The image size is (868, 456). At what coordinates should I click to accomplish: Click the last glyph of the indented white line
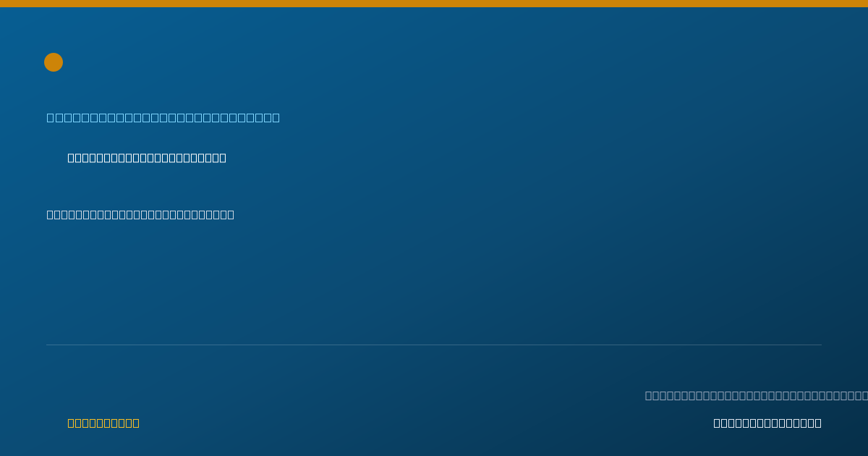point(223,158)
